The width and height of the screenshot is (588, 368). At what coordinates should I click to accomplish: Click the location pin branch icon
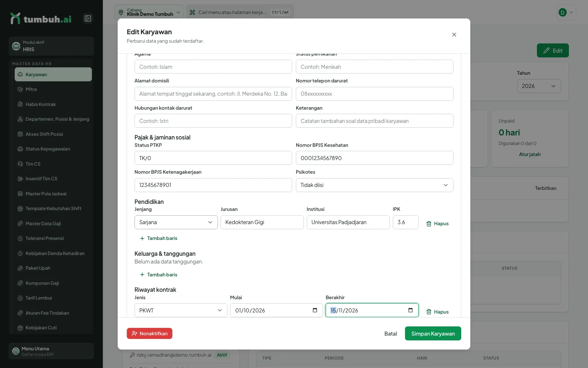coord(121,13)
